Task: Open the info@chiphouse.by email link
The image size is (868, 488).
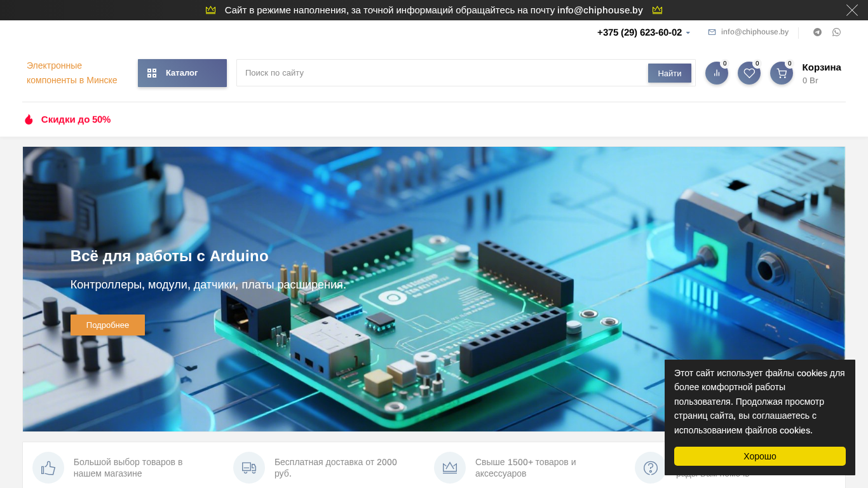Action: (754, 32)
